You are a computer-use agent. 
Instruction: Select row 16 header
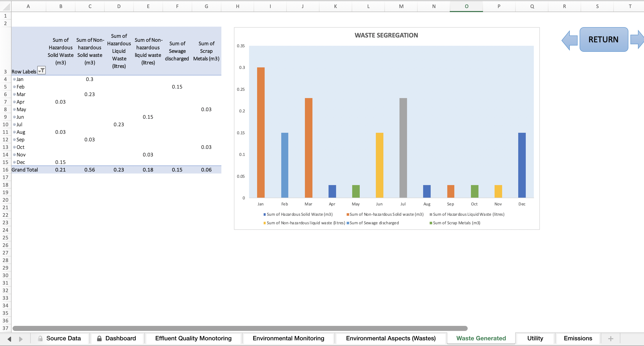tap(6, 170)
